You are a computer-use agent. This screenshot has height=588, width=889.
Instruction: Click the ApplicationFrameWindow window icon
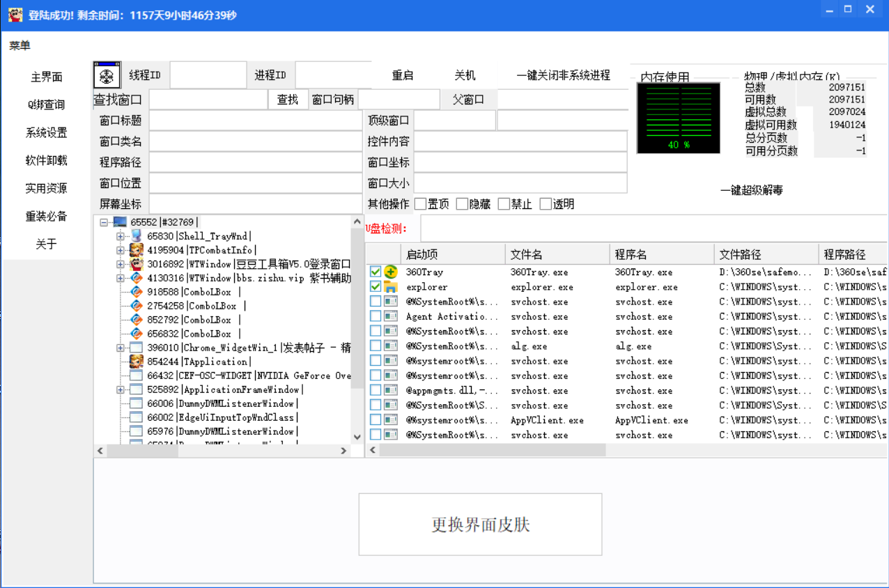pyautogui.click(x=136, y=389)
